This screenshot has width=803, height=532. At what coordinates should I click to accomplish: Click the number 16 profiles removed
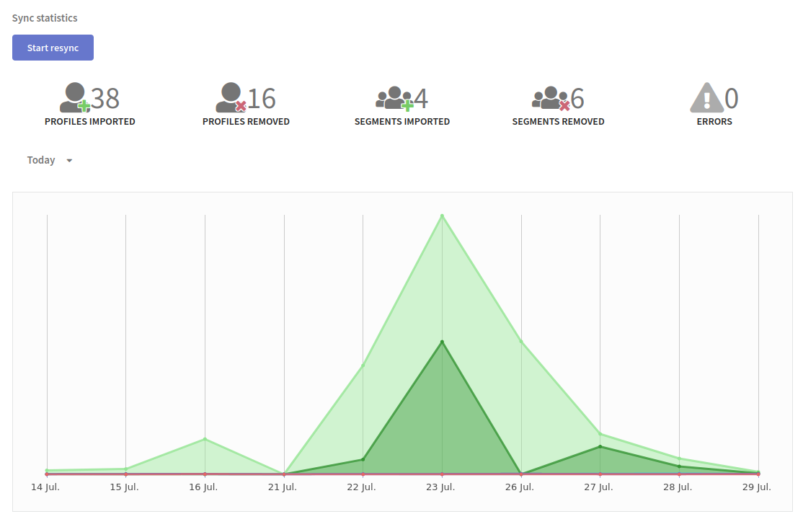tap(262, 98)
